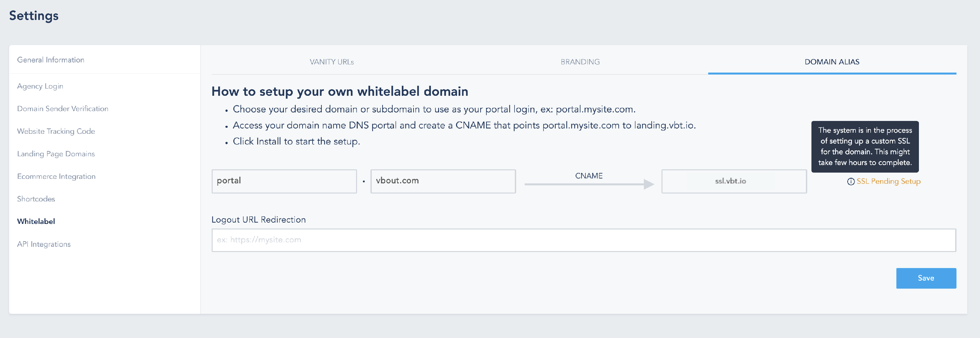
Task: Click the whitelabel domain setup heading
Action: 340,91
